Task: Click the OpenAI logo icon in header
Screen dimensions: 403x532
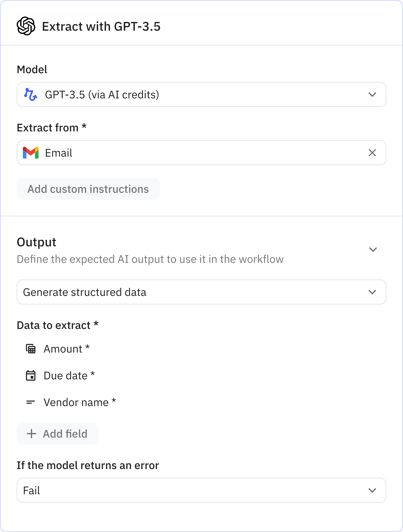Action: tap(26, 26)
